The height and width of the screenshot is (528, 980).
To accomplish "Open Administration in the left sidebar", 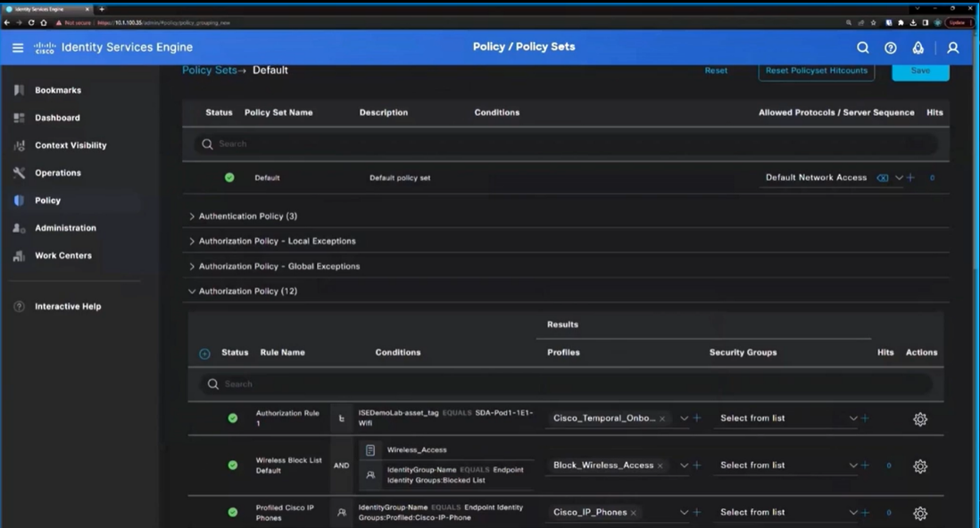I will point(65,228).
